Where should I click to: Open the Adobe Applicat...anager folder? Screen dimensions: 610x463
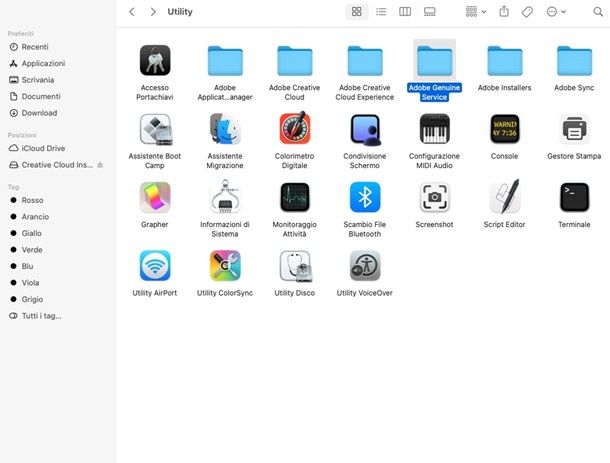[225, 61]
